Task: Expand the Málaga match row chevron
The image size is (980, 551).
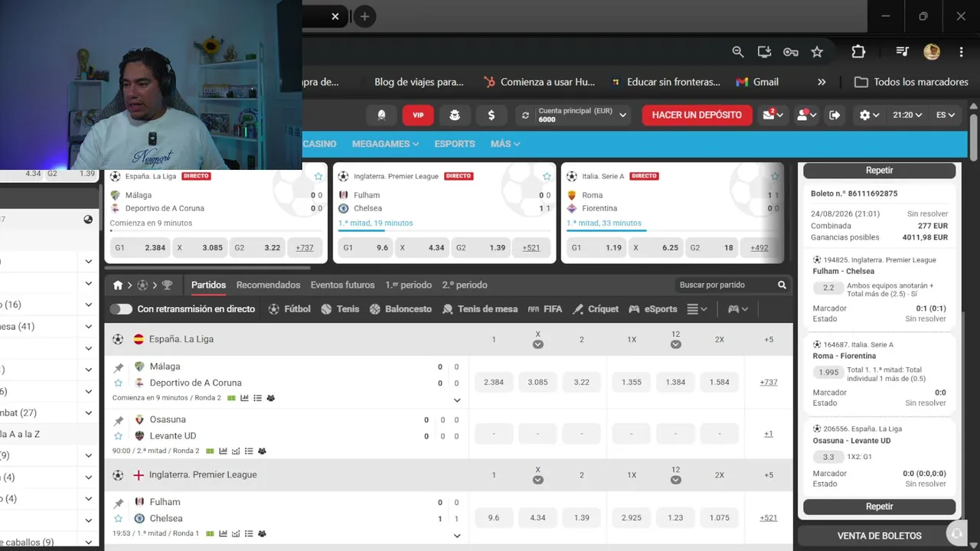Action: tap(457, 400)
